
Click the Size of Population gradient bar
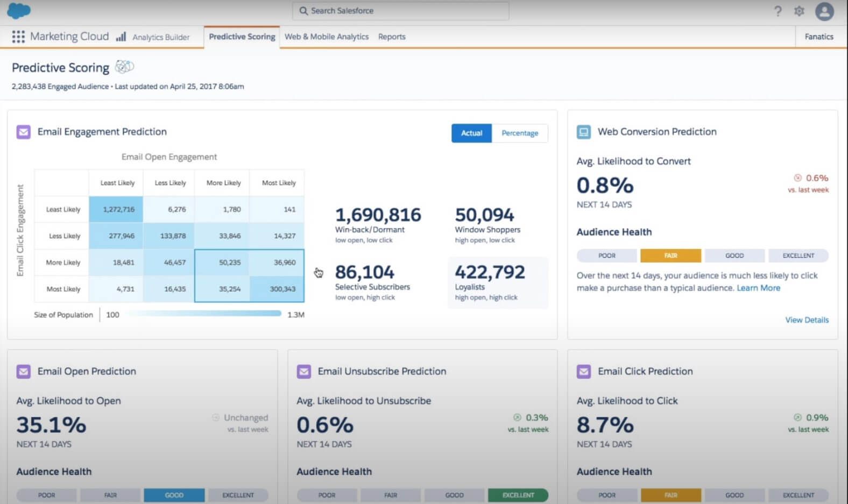[204, 314]
